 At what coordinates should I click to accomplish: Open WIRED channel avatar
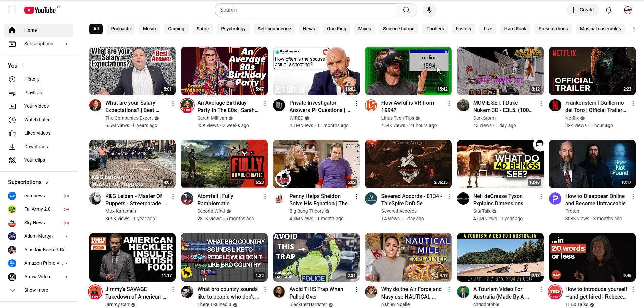[x=279, y=106]
